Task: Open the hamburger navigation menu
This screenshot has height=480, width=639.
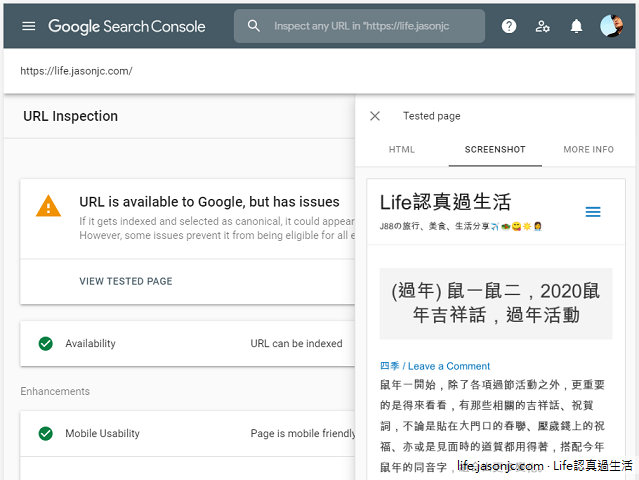Action: 29,26
